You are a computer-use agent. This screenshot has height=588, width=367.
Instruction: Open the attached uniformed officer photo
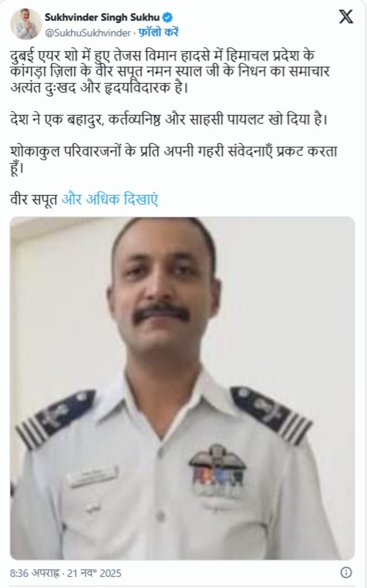182,389
